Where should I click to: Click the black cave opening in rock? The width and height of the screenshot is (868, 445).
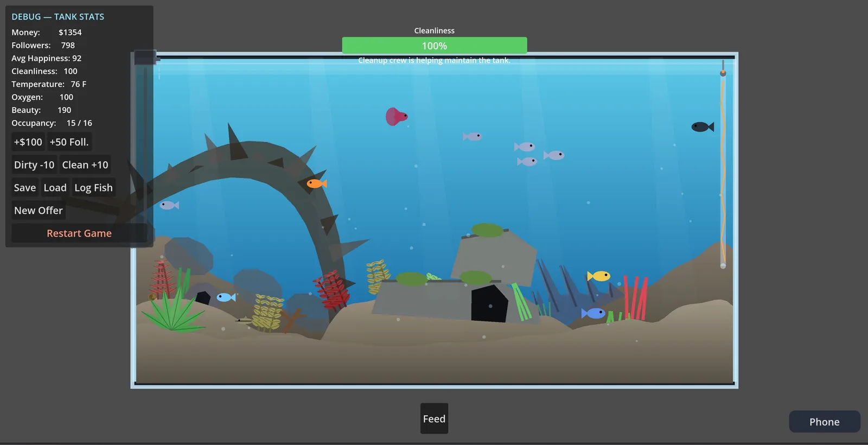pyautogui.click(x=489, y=303)
